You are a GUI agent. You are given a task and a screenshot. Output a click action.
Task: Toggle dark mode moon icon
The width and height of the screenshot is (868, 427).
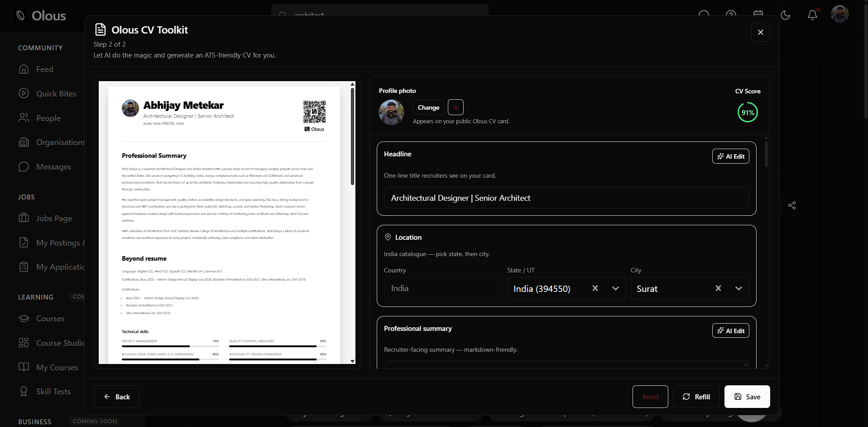click(786, 15)
